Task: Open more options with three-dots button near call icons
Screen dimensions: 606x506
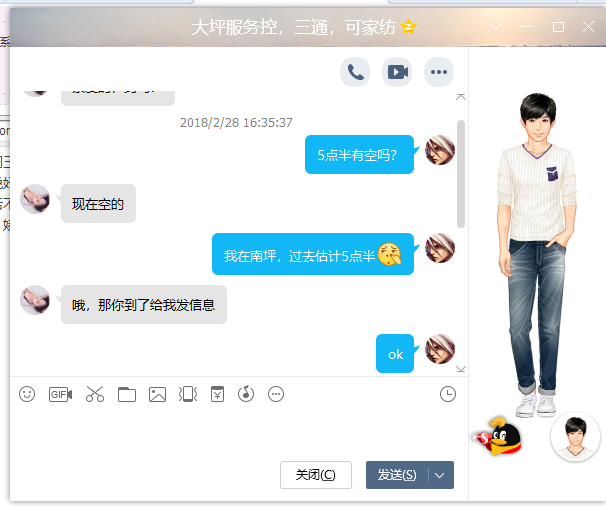Action: [439, 72]
